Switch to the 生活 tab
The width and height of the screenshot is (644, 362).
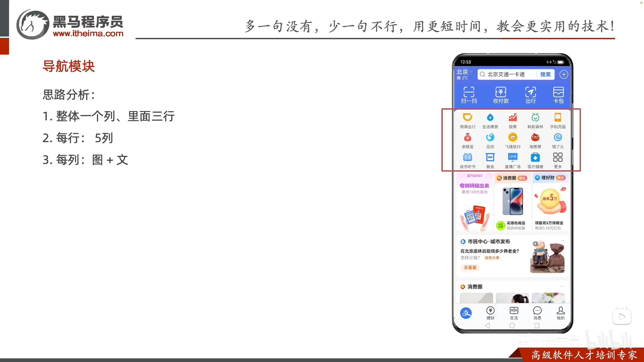(x=514, y=313)
